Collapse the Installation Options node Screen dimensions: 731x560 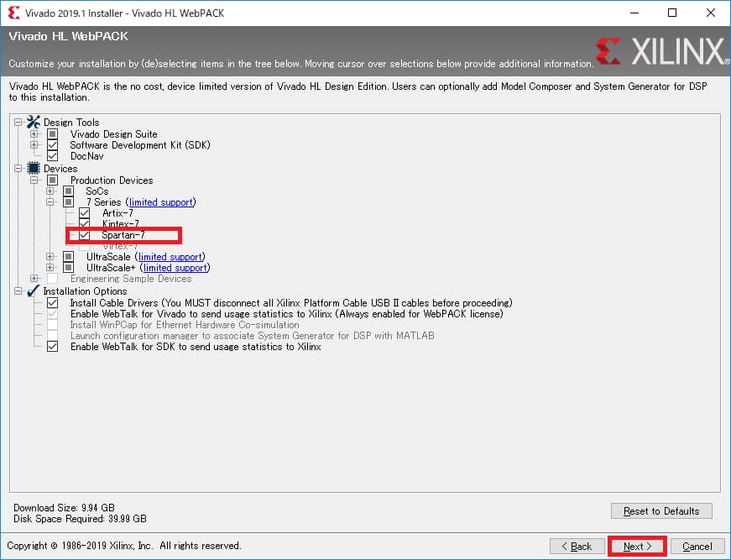point(18,291)
